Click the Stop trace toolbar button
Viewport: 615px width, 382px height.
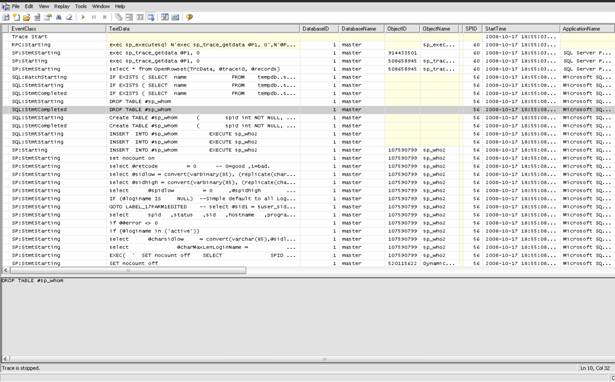click(x=105, y=17)
